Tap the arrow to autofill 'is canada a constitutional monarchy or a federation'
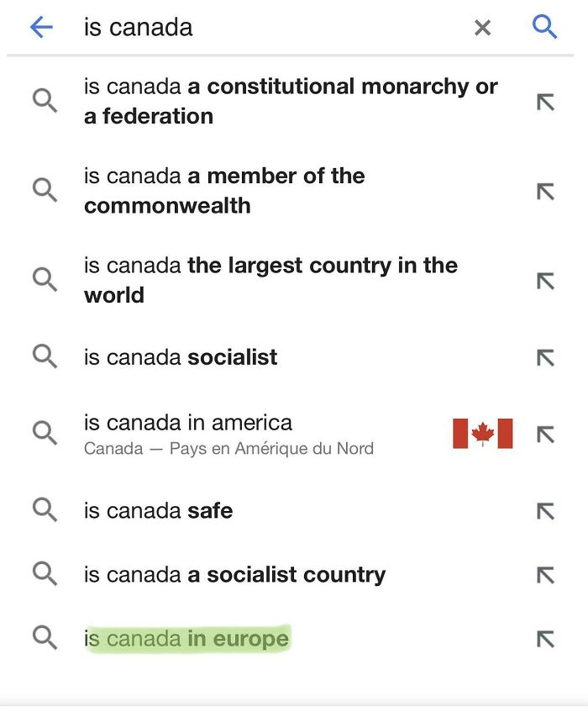Screen dimensions: 588x717 (545, 100)
